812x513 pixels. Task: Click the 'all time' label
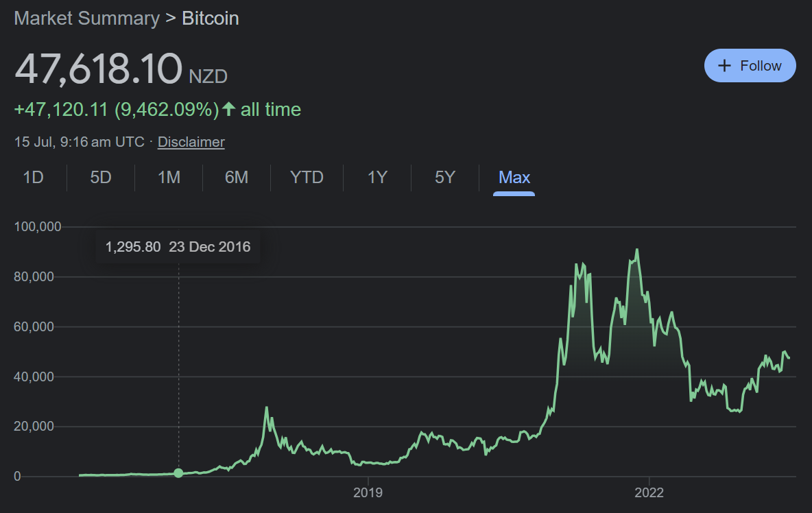[x=271, y=110]
